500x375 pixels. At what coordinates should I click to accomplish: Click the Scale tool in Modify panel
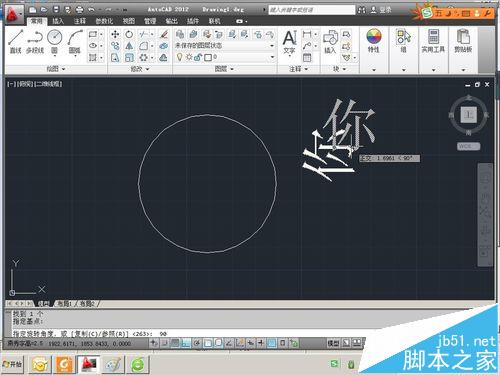click(129, 58)
